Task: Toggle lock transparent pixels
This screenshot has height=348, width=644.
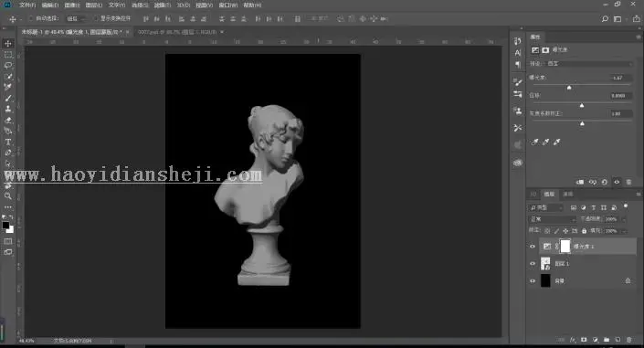Action: point(547,231)
